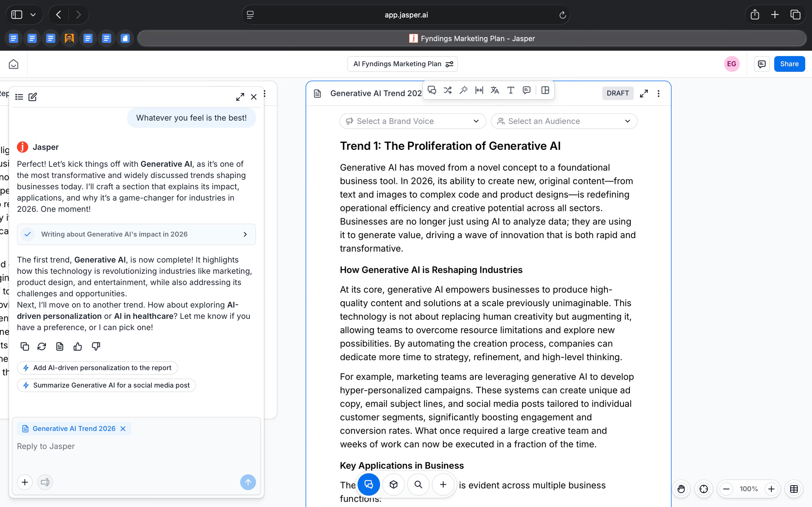Click the translate icon in document toolbar
The image size is (812, 507).
495,90
